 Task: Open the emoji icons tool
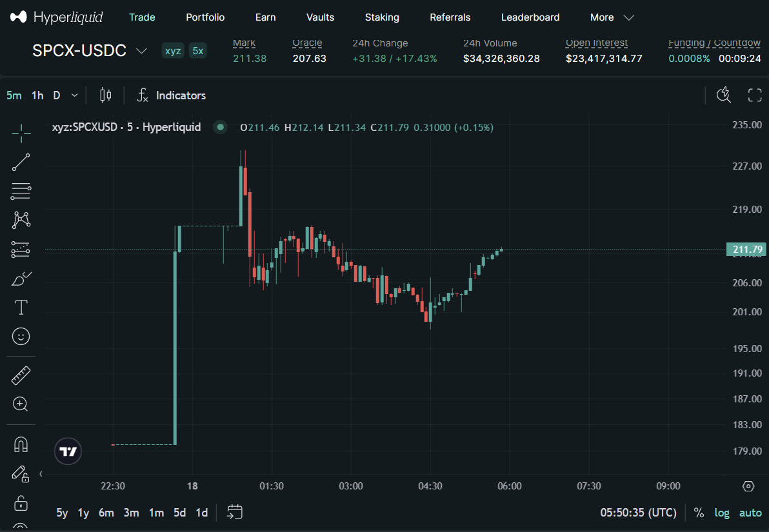(21, 337)
